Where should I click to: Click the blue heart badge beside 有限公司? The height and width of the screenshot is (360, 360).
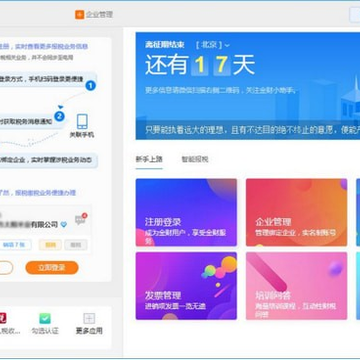click(64, 225)
